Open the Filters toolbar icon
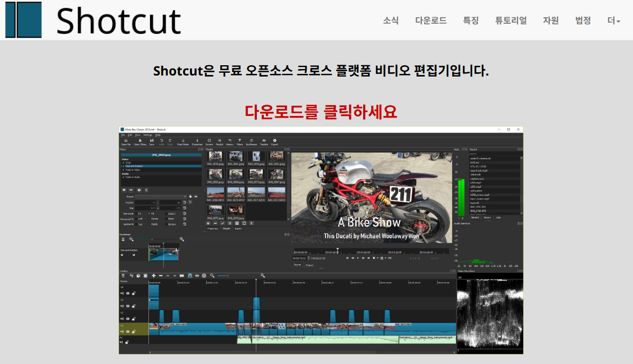This screenshot has width=633, height=364. 240,142
